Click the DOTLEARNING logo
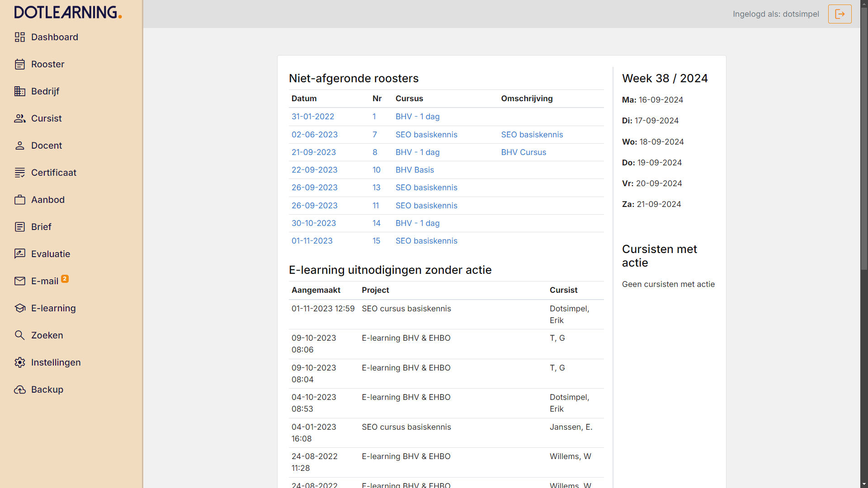 [68, 12]
